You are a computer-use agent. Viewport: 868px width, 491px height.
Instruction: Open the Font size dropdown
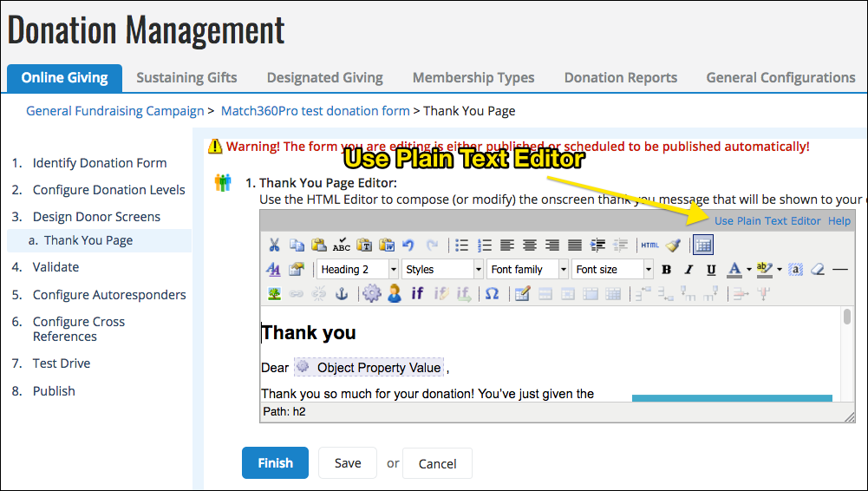pyautogui.click(x=609, y=270)
